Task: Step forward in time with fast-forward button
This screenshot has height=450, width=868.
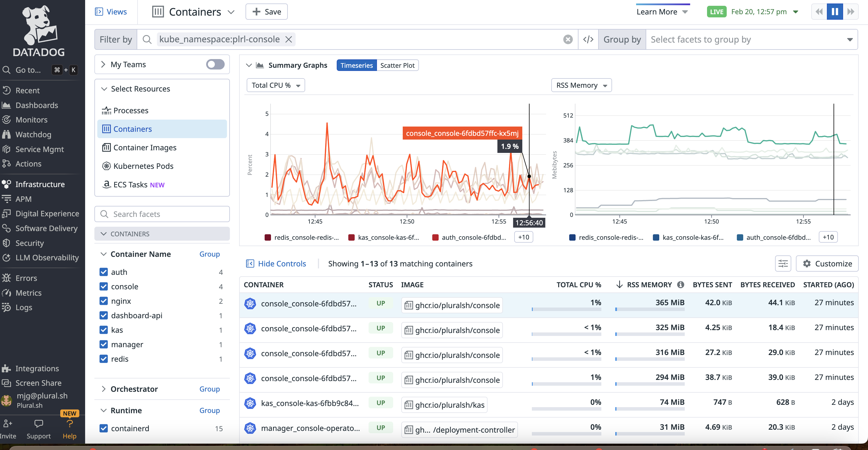Action: (850, 12)
